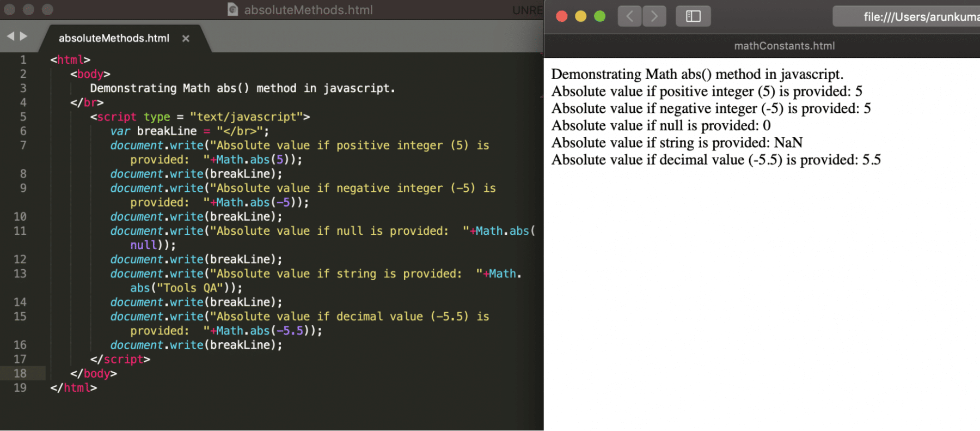Click line number 18 in the gutter
Screen dimensions: 980x431
pos(20,373)
